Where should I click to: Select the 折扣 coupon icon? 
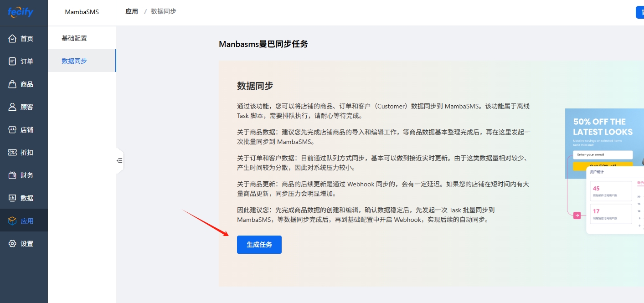pos(13,153)
